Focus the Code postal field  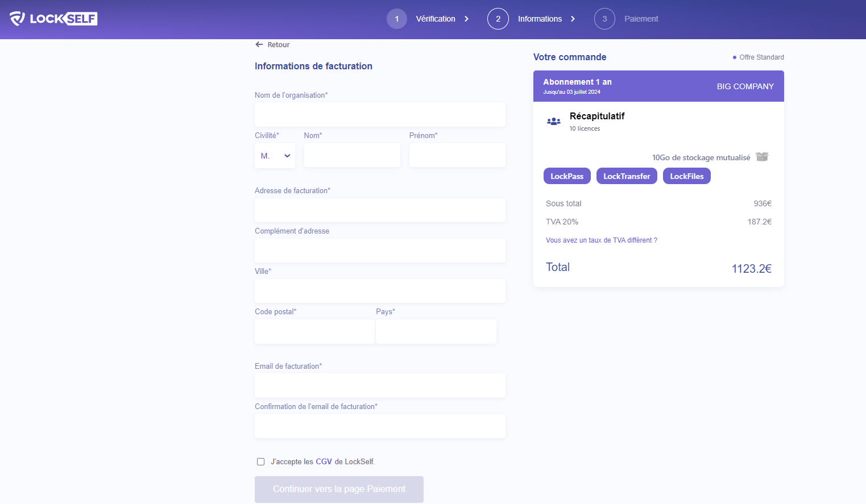(314, 331)
